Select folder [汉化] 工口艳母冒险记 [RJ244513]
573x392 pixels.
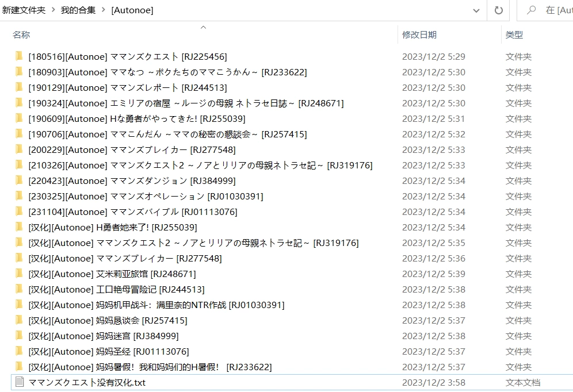(x=117, y=289)
